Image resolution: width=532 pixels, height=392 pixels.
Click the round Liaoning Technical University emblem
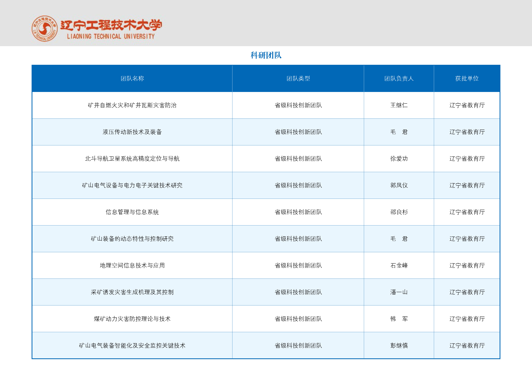click(45, 28)
